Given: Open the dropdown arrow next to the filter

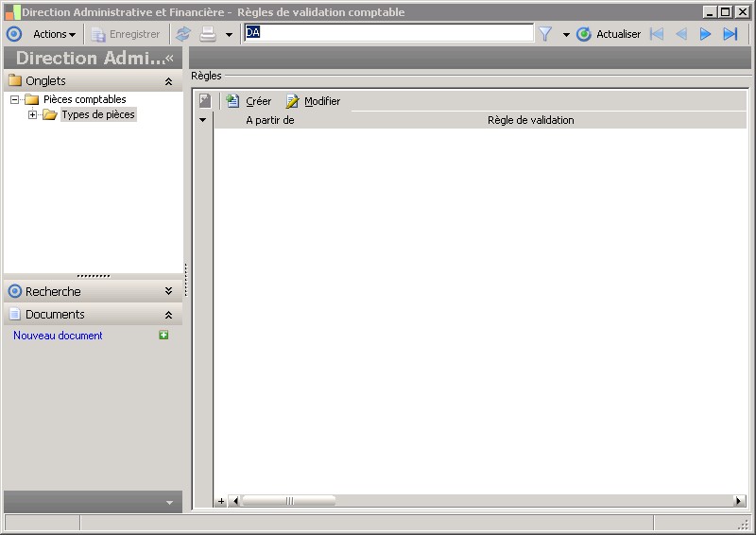Looking at the screenshot, I should click(x=566, y=35).
